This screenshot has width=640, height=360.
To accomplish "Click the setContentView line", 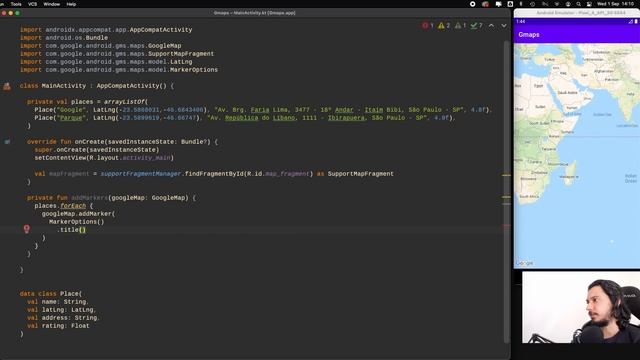I will click(x=104, y=158).
